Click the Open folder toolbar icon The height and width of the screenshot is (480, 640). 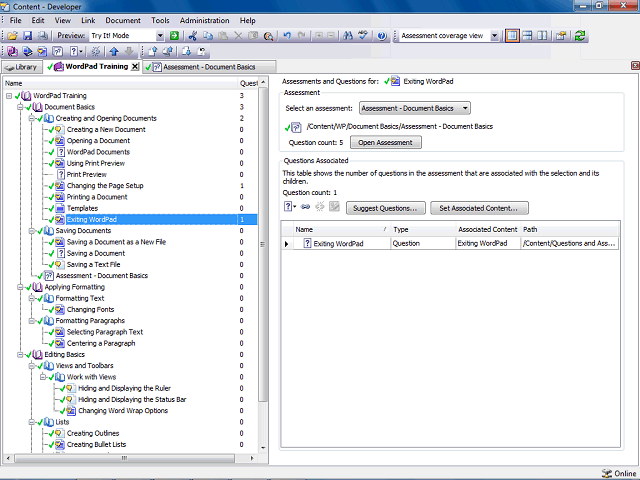[x=12, y=36]
